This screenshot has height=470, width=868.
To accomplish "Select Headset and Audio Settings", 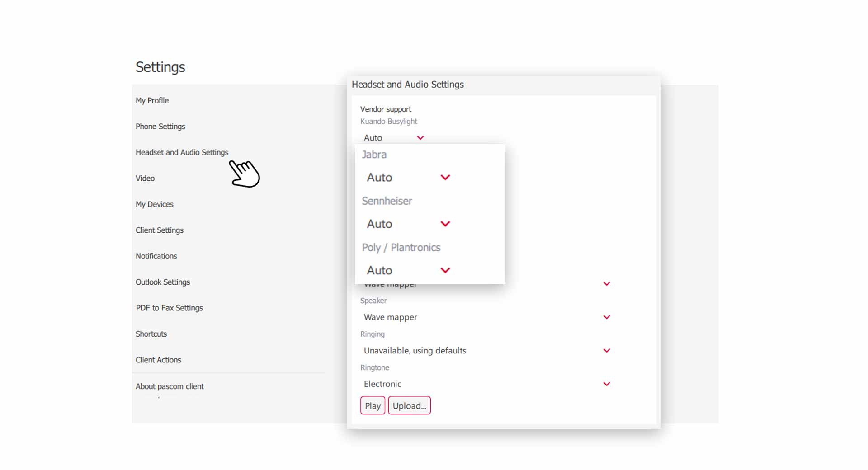I will click(x=182, y=152).
